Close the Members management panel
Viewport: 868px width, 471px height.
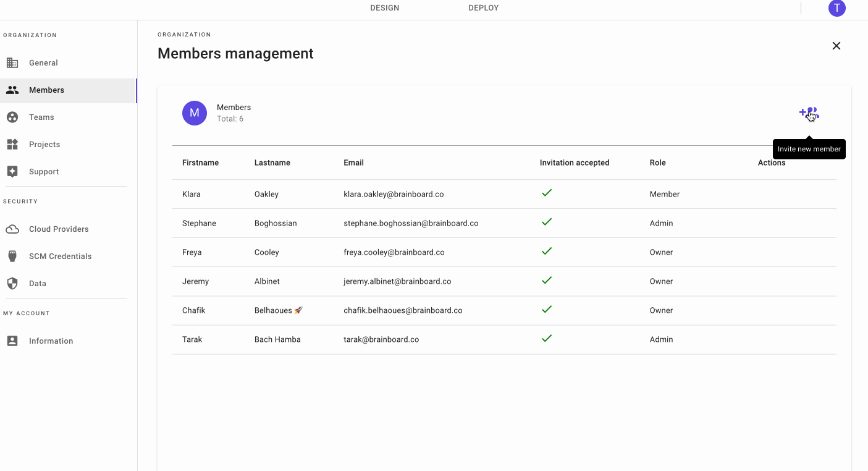(x=836, y=46)
